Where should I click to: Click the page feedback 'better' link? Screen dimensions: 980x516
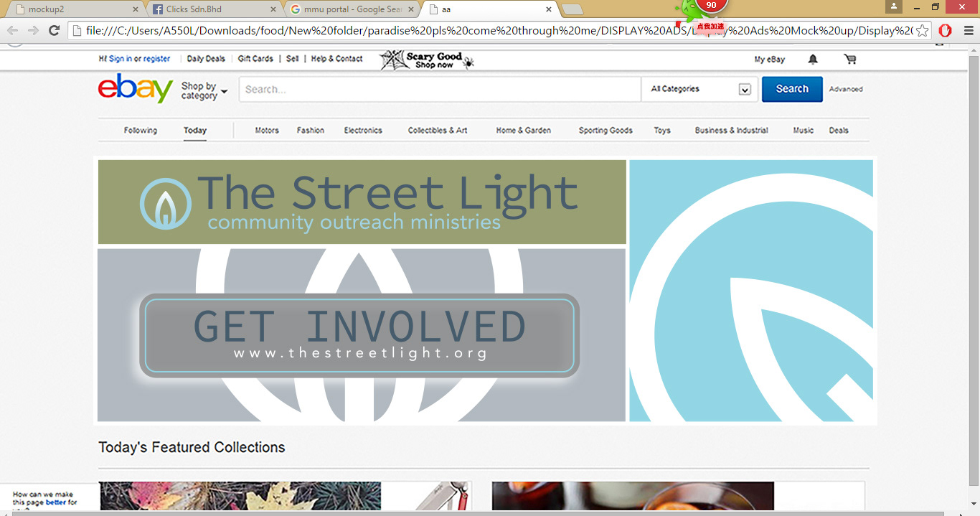coord(56,502)
